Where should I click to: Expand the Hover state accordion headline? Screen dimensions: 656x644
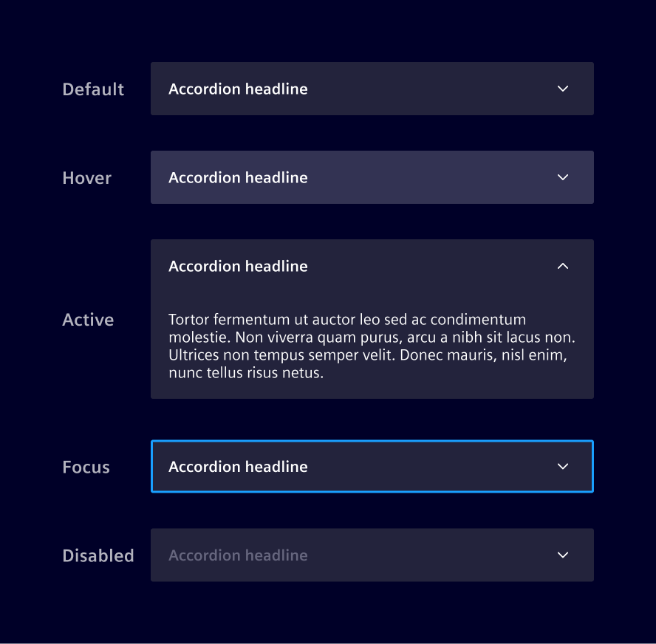tap(238, 177)
